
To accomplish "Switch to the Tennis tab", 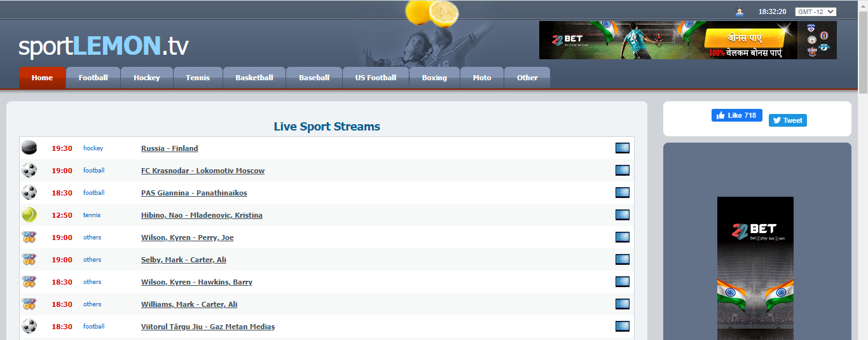I will pos(198,78).
